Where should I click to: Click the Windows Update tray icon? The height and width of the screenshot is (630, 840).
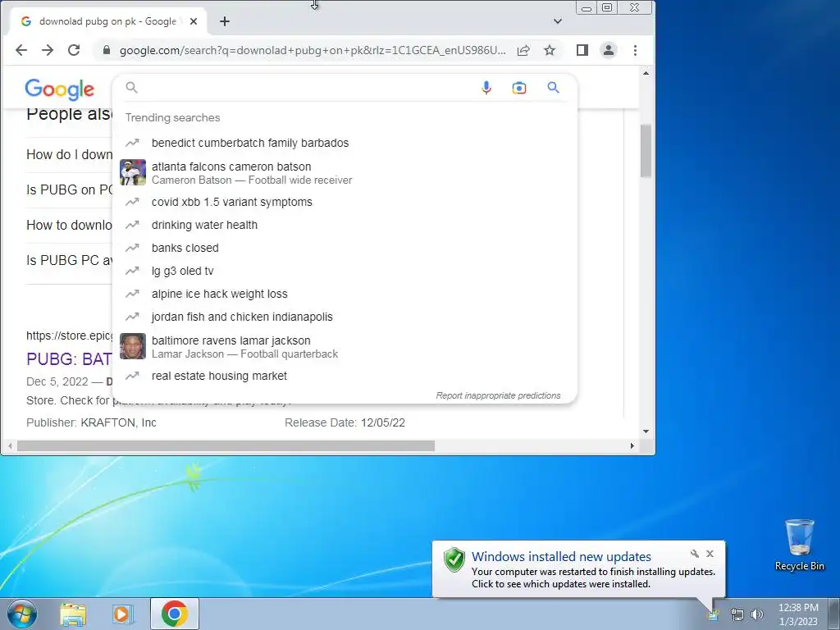[714, 614]
